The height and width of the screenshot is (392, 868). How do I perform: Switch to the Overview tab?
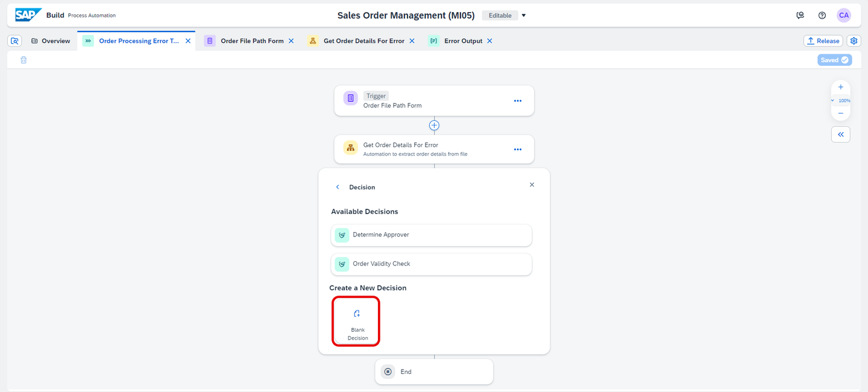pos(51,41)
